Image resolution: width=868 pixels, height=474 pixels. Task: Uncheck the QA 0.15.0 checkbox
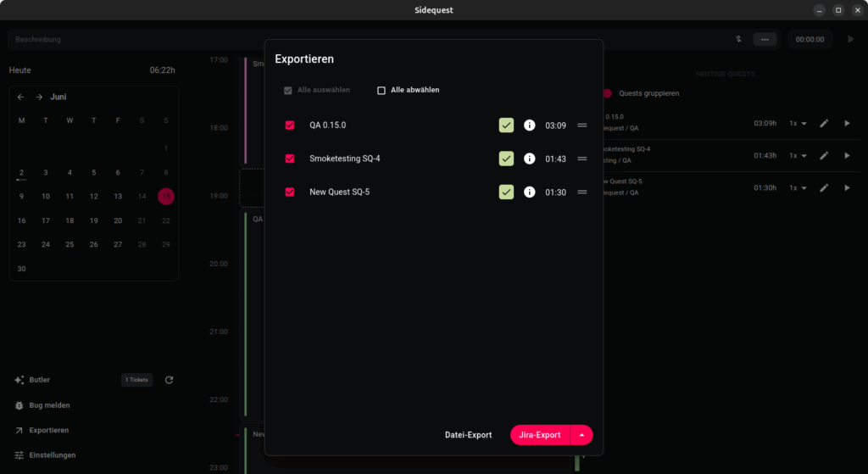pos(290,125)
